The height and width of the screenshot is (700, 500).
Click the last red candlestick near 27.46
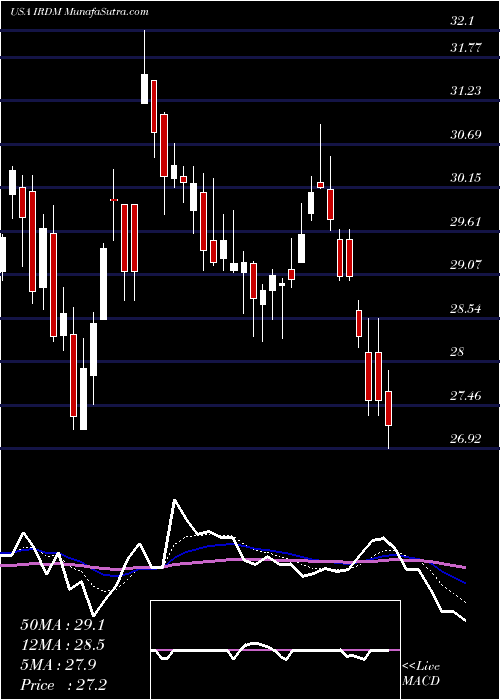click(388, 408)
